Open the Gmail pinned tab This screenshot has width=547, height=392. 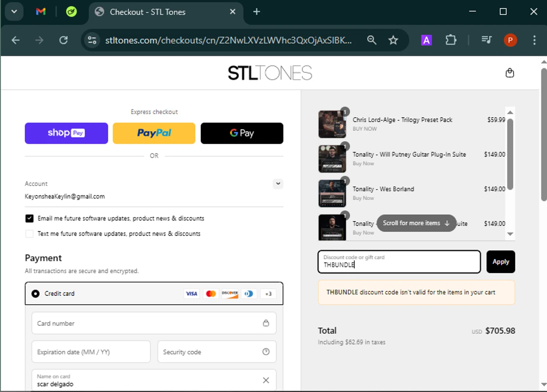coord(41,12)
